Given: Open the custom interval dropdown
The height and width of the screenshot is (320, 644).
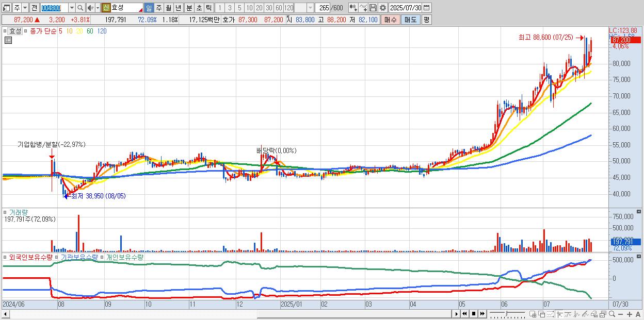Looking at the screenshot, I should click(311, 8).
